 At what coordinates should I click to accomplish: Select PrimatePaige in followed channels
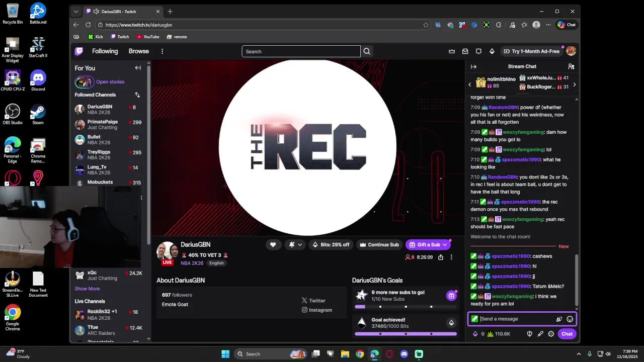(109, 124)
